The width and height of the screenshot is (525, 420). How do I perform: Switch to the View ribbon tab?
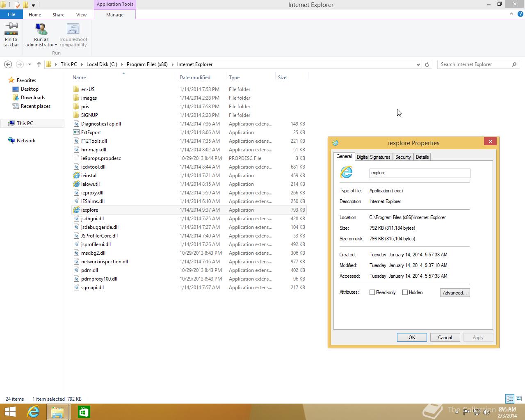click(x=81, y=14)
